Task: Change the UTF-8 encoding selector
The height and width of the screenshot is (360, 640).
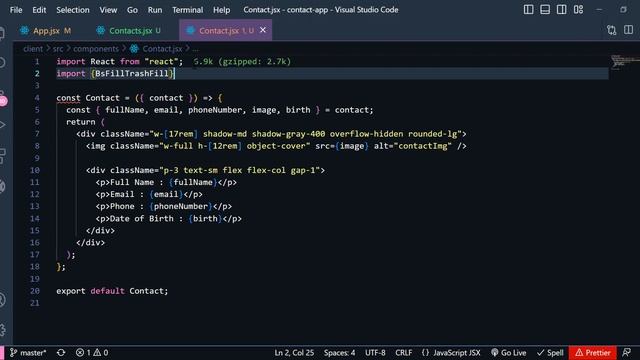Action: (375, 353)
